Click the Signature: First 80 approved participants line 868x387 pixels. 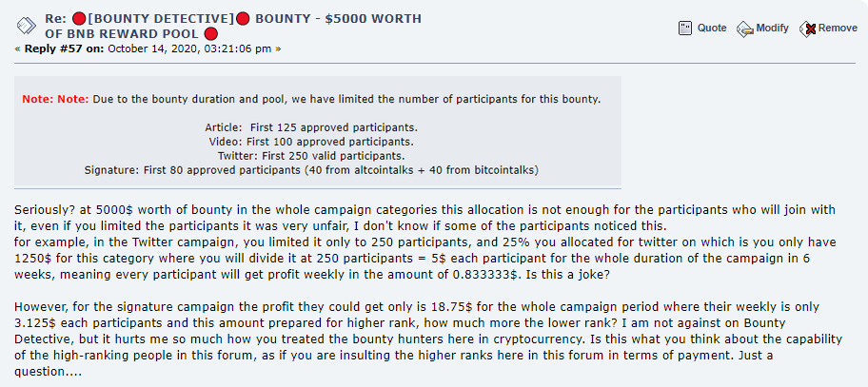click(x=311, y=170)
